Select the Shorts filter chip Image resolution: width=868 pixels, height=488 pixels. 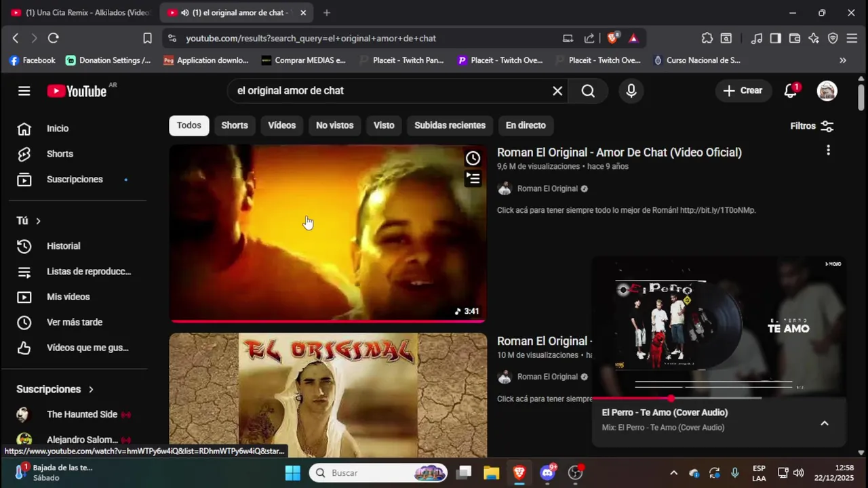coord(235,125)
